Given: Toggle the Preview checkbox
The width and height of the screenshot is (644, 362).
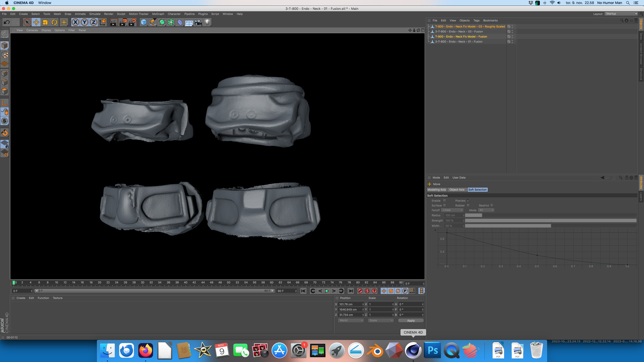Looking at the screenshot, I should pos(468,201).
